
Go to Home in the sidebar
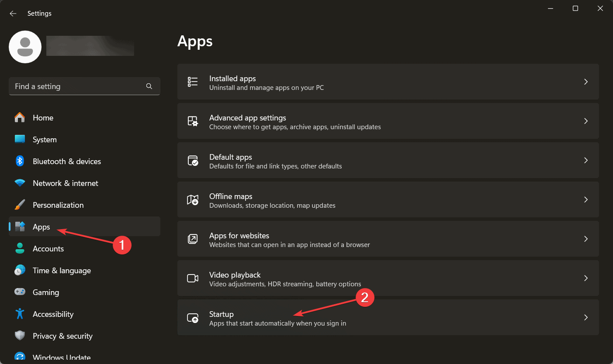pos(84,118)
